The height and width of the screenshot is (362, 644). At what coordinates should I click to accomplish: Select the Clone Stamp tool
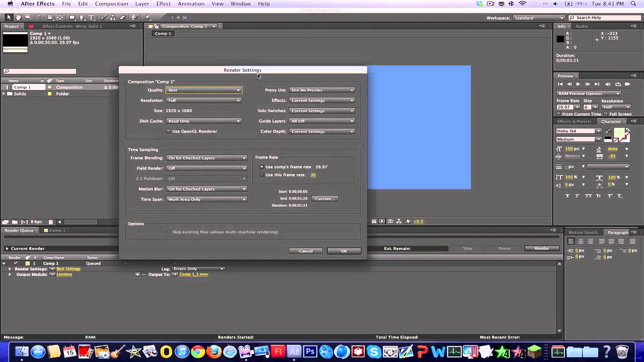coord(113,18)
